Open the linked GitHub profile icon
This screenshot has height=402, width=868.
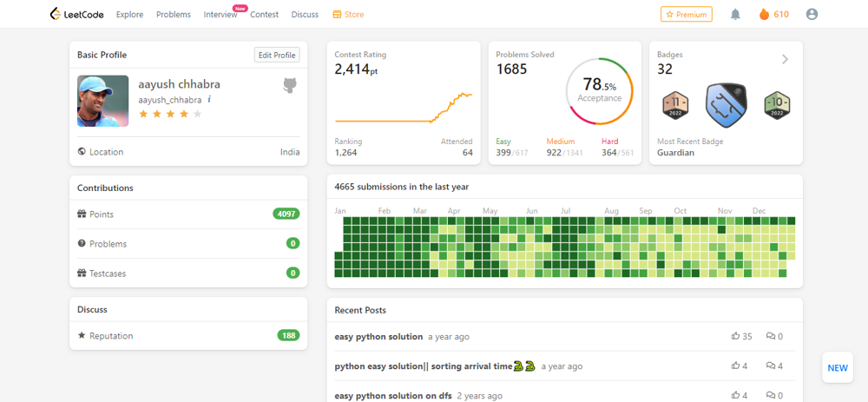[x=290, y=85]
